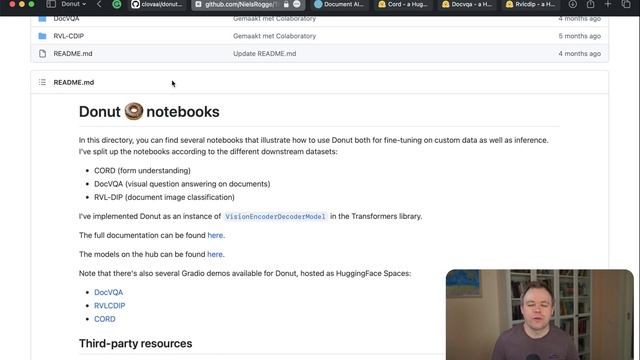The width and height of the screenshot is (640, 360).
Task: Open the CORD Gradio demo link
Action: [x=104, y=319]
